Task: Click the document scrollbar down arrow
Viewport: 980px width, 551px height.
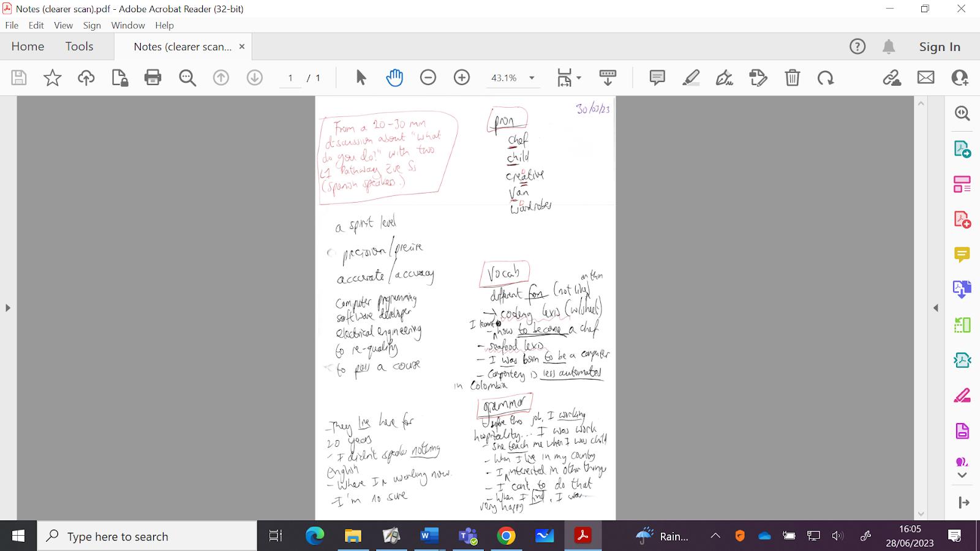Action: pos(921,514)
